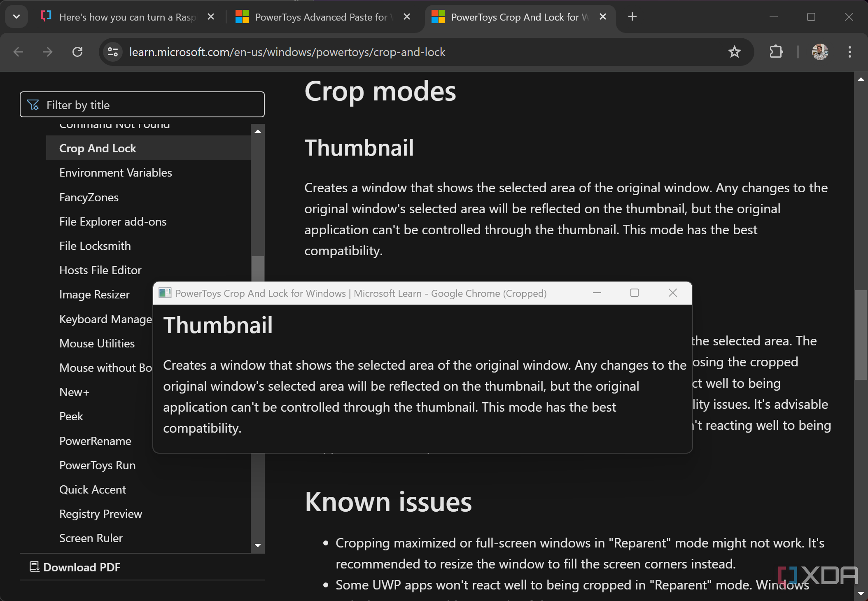Open the tab search dropdown arrow

pyautogui.click(x=16, y=17)
